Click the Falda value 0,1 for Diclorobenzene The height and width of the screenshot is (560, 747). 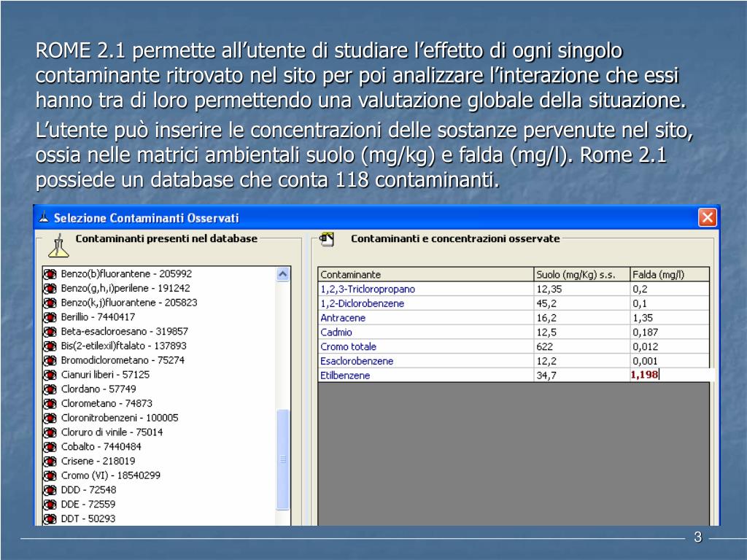point(640,303)
